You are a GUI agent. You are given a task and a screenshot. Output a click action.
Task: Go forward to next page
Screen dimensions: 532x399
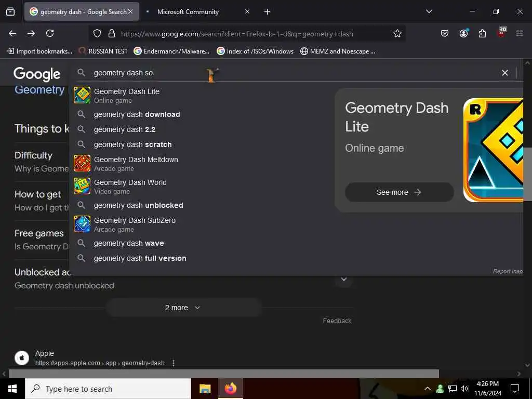point(31,33)
